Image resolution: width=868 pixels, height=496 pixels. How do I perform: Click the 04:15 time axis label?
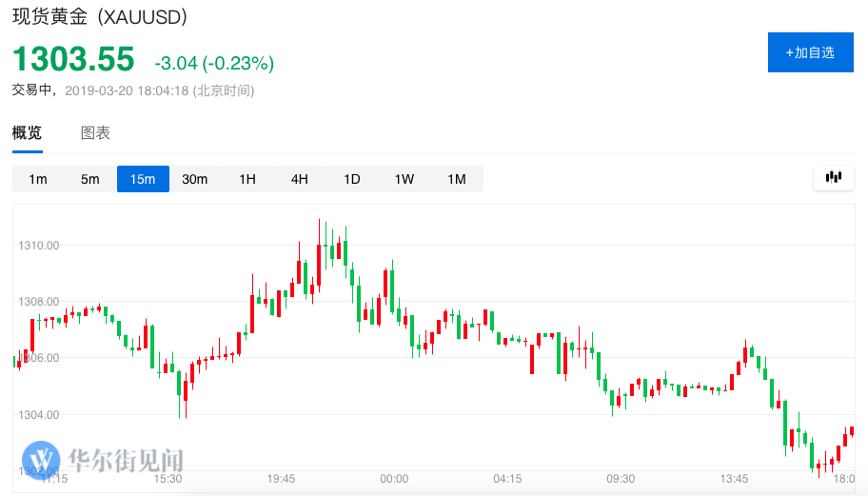click(507, 479)
